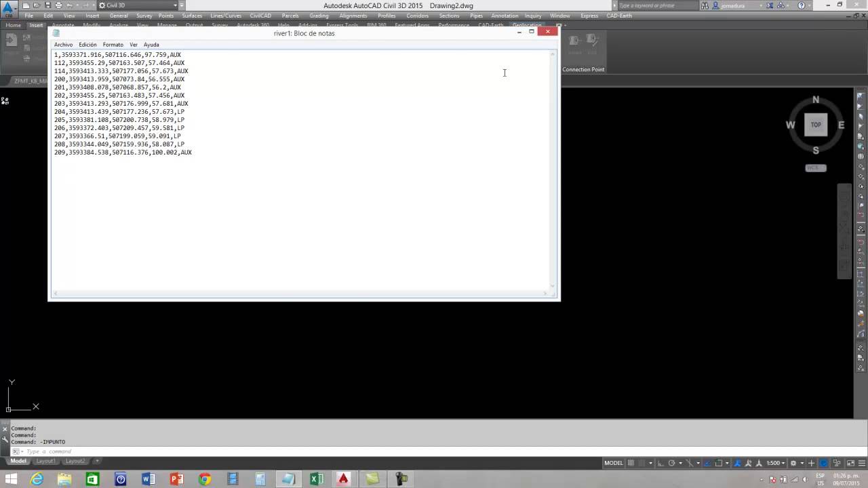The width and height of the screenshot is (868, 488).
Task: Open Excel from the taskbar
Action: pos(316,479)
